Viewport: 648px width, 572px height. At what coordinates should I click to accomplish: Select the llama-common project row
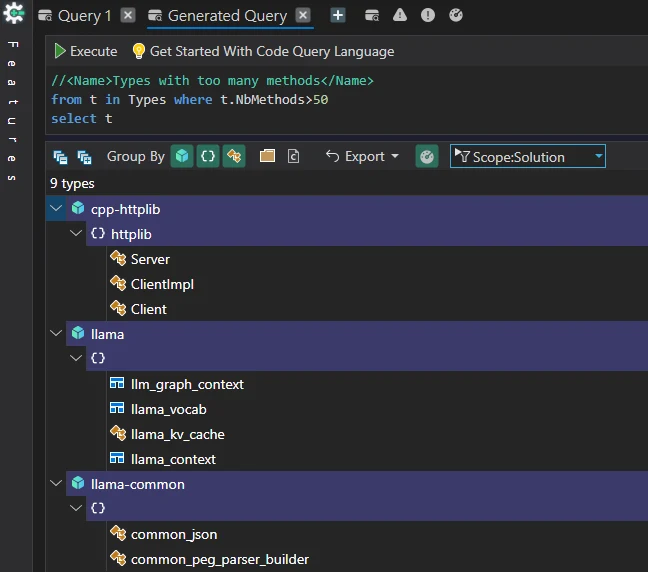point(357,484)
